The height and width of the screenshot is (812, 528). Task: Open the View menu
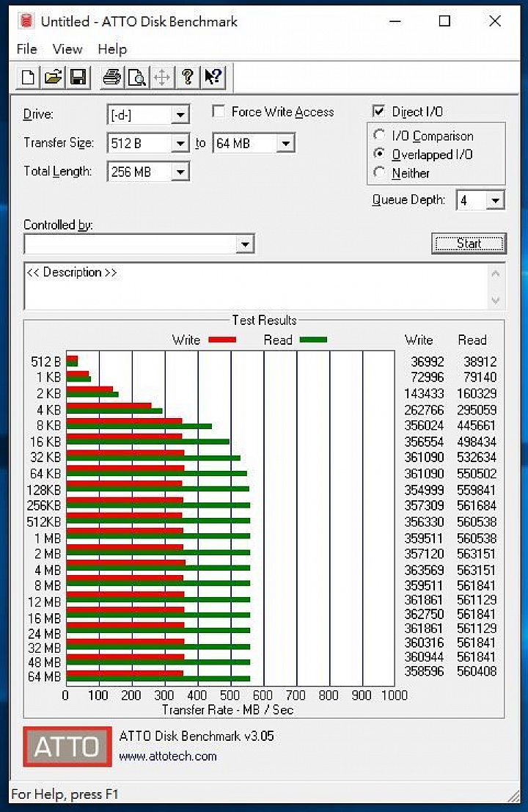pos(67,49)
